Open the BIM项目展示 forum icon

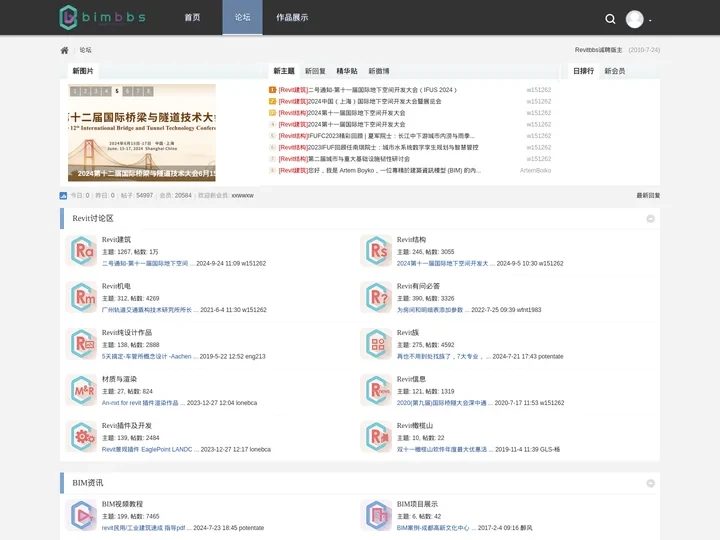point(377,515)
